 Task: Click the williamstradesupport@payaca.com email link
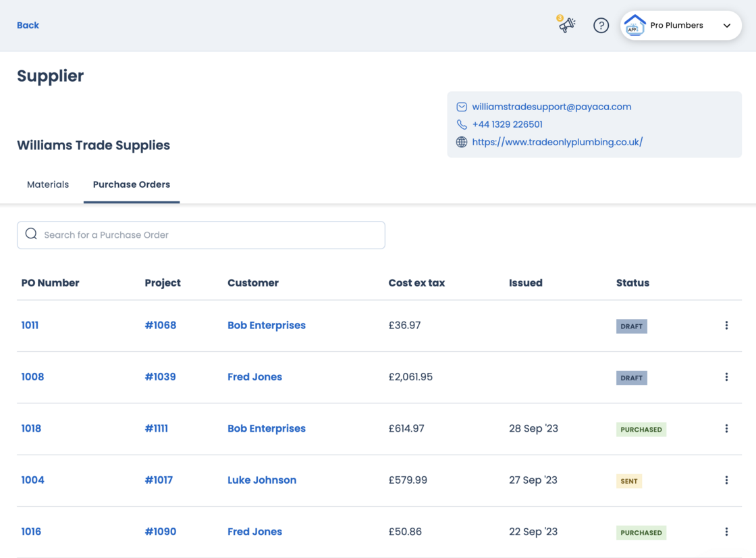point(551,107)
